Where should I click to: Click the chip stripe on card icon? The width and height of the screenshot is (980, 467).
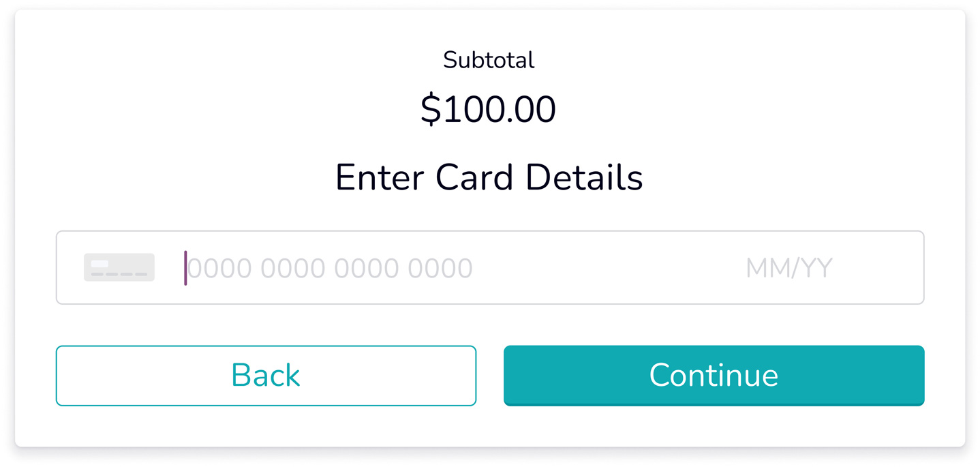coord(99,264)
